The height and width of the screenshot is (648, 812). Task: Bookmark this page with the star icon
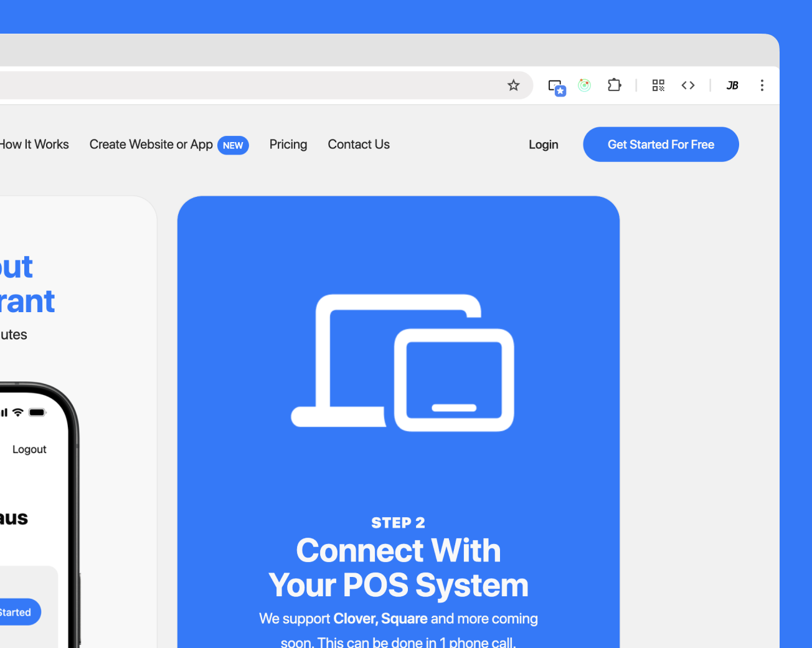pos(513,85)
